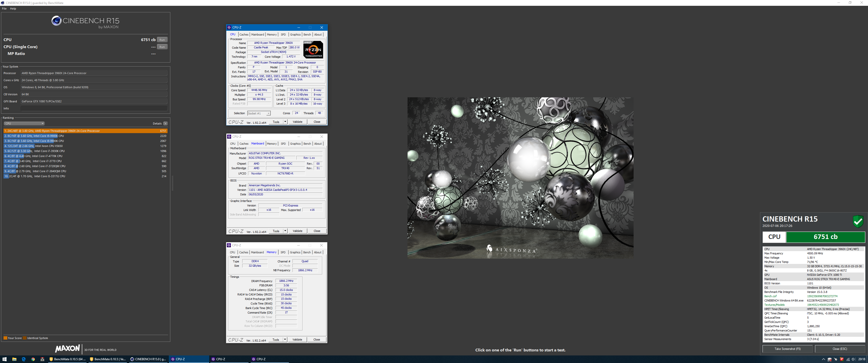
Task: Click the rendered Cinebench scene image
Action: [520, 178]
